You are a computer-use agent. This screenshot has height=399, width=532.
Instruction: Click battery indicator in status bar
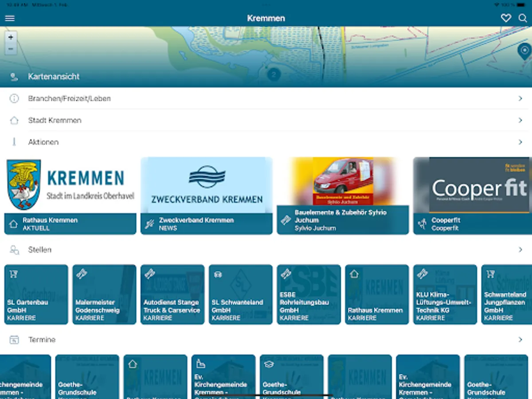click(x=520, y=4)
